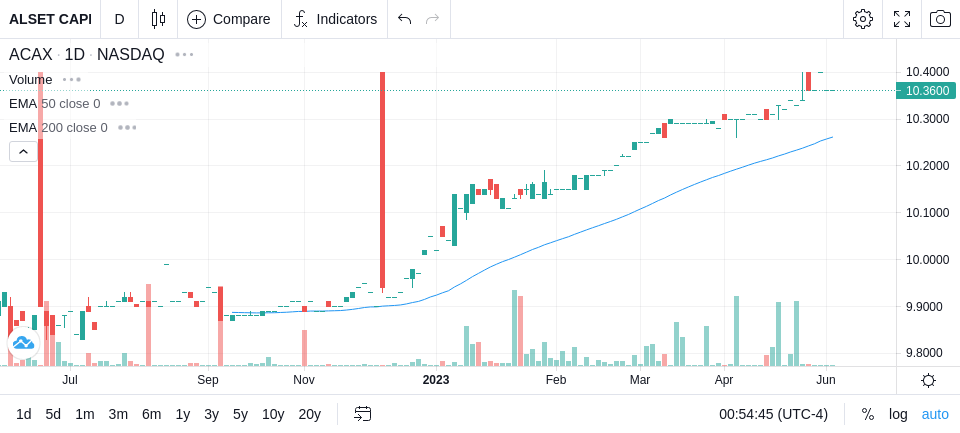Toggle log scale
Viewport: 960px width, 433px height.
point(898,415)
